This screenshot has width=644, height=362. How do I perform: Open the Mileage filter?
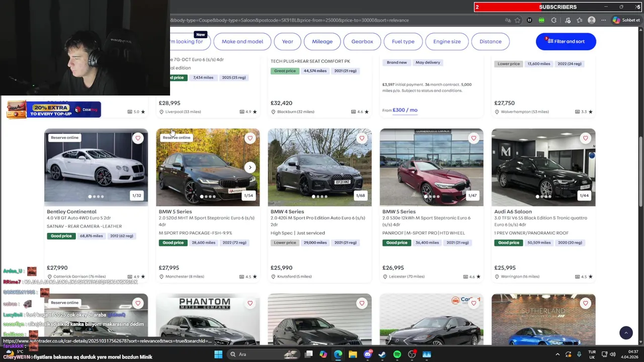click(x=322, y=42)
